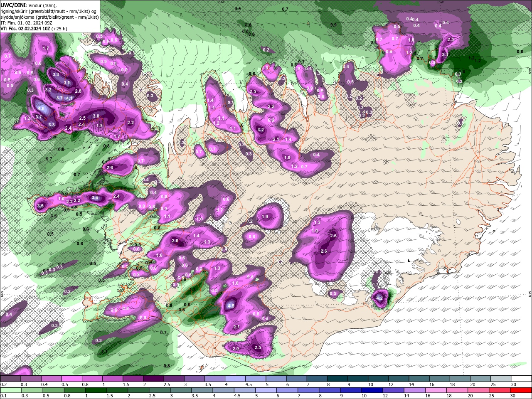Click the valid time 'VT: Fös. 02.02.2024 10Z (+25 h)'
Image resolution: width=532 pixels, height=399 pixels.
coord(34,29)
